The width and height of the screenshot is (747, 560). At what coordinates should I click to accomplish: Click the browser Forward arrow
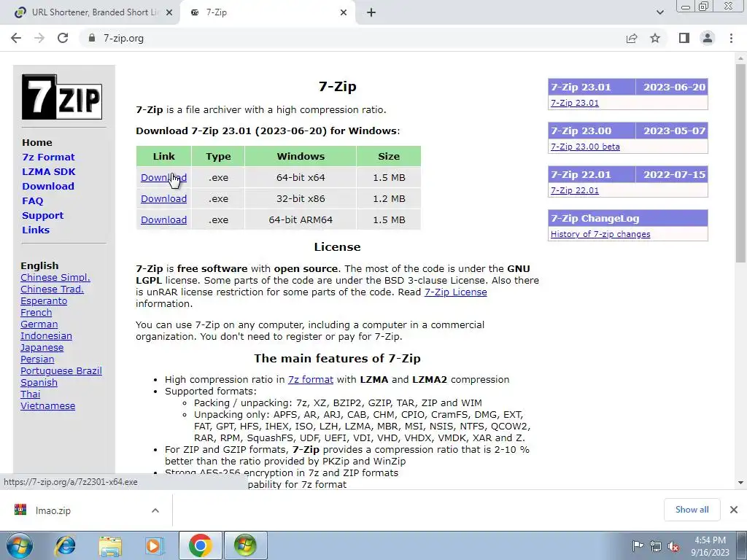click(39, 38)
